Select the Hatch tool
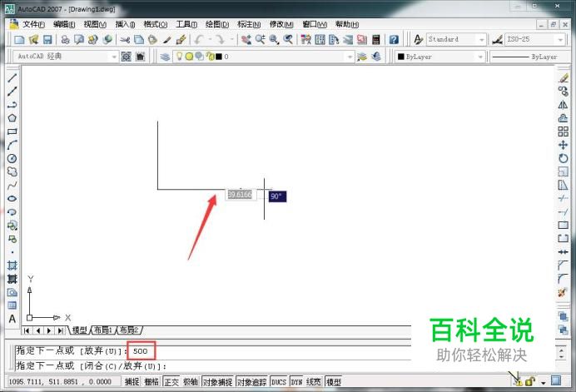The image size is (576, 392). [x=12, y=265]
